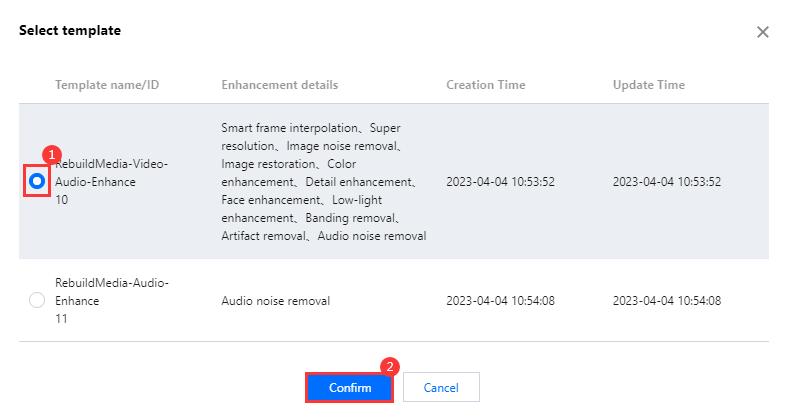Click the Select template dialog title
Viewport: 785px width, 417px height.
[70, 31]
